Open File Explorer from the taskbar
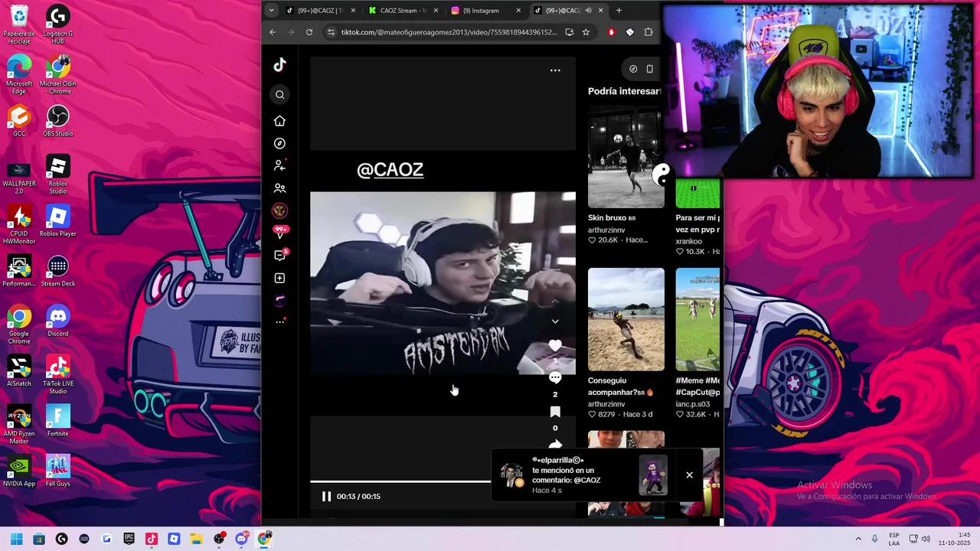Viewport: 980px width, 551px height. click(x=197, y=539)
